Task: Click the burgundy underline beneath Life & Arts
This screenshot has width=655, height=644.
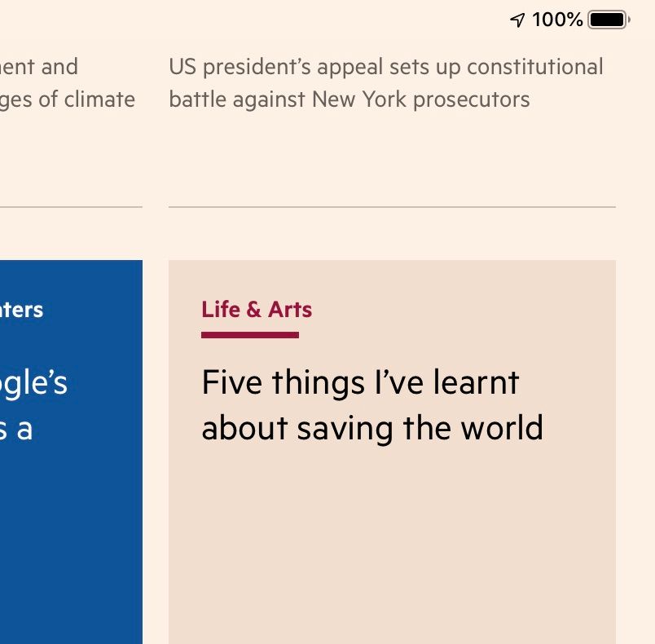Action: pyautogui.click(x=250, y=335)
